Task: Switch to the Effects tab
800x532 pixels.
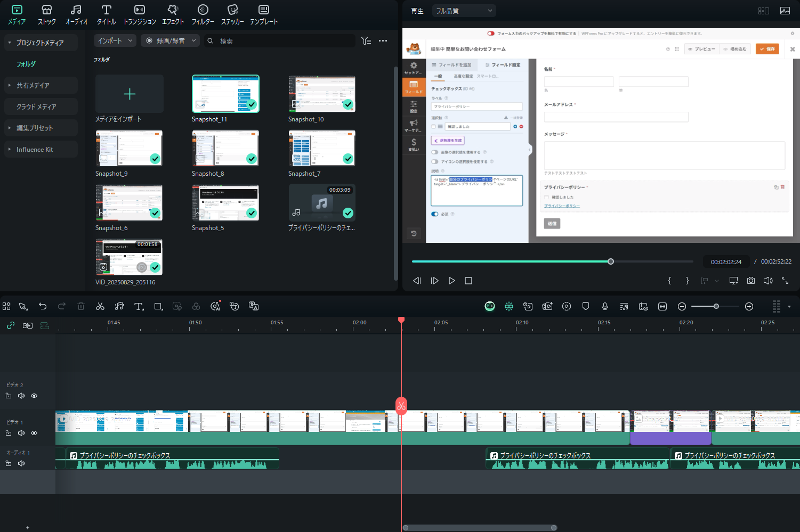Action: click(173, 14)
